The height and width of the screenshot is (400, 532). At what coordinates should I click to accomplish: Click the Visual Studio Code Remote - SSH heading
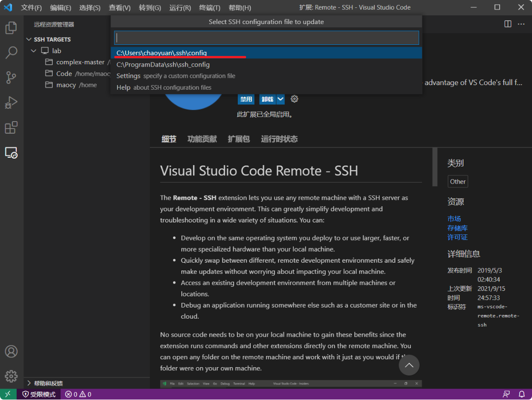click(x=259, y=171)
